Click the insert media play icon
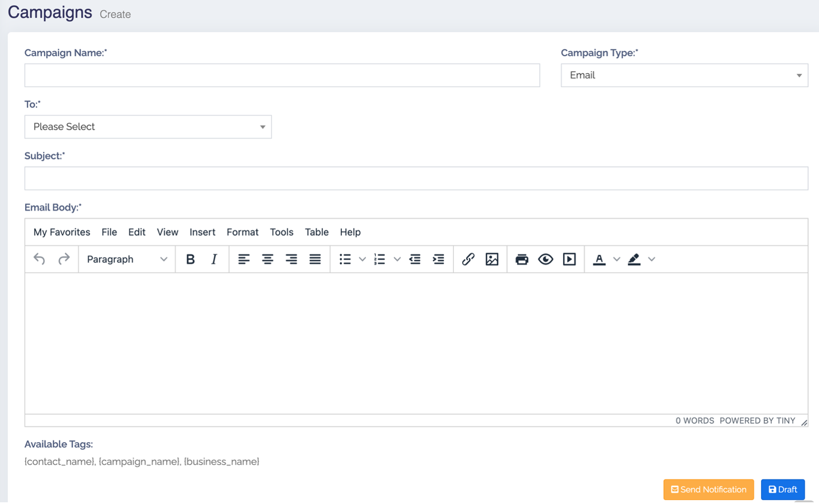This screenshot has width=819, height=504. pyautogui.click(x=569, y=259)
